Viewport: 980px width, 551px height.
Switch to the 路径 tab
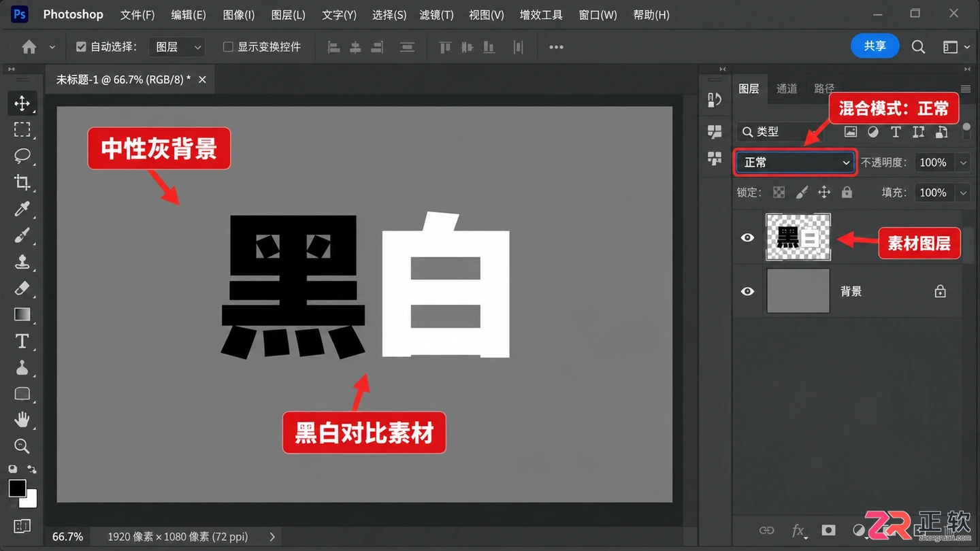coord(824,88)
